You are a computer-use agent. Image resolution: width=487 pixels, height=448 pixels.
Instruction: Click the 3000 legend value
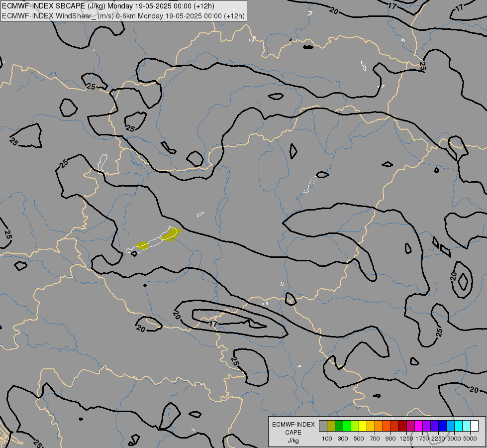tap(454, 439)
